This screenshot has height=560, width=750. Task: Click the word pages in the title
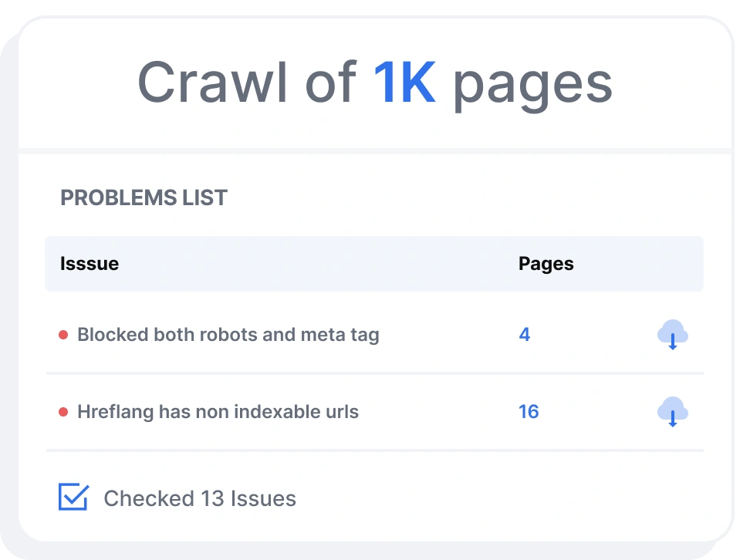point(532,83)
